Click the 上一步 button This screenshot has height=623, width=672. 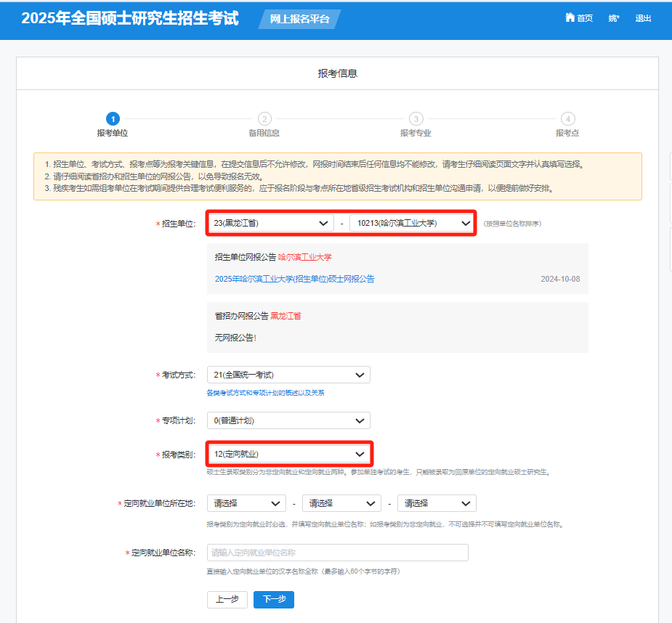[227, 599]
